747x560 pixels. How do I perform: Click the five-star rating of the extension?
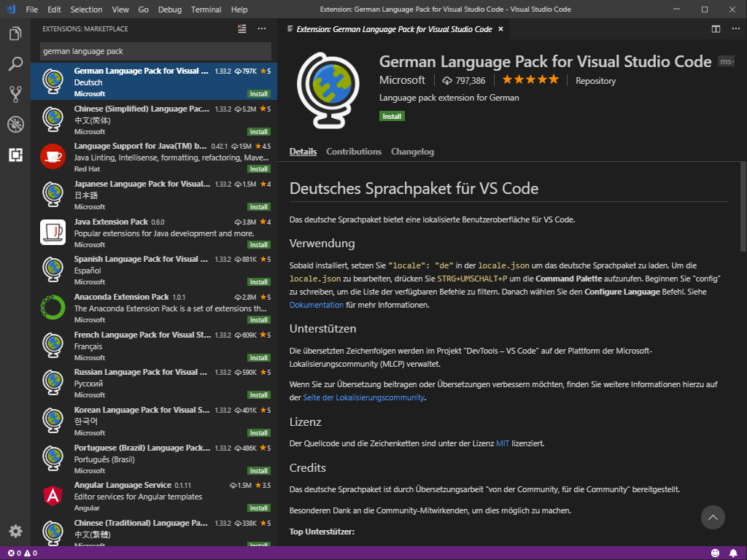pos(530,80)
